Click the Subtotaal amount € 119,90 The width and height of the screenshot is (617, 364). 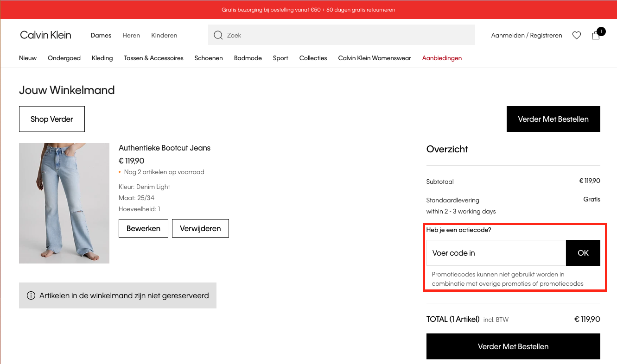click(590, 181)
